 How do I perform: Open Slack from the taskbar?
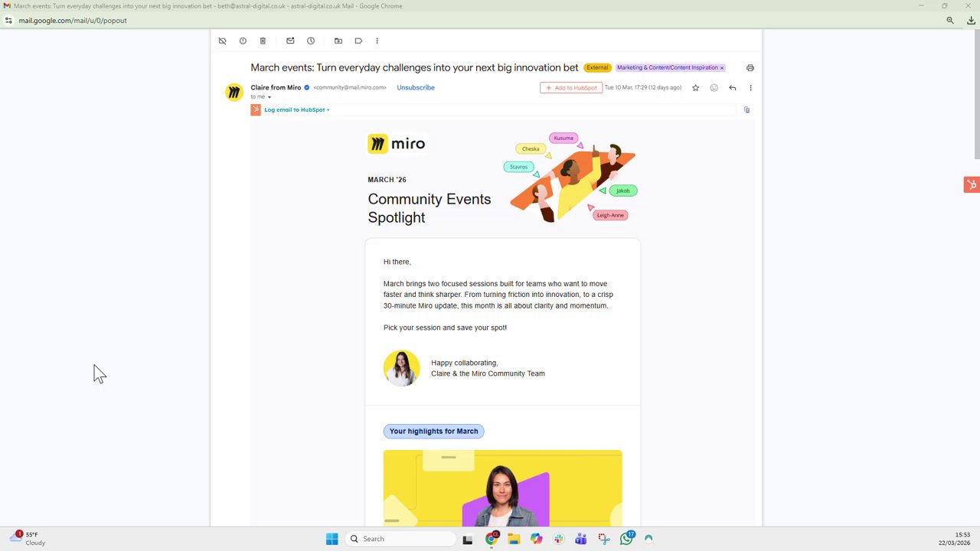click(559, 540)
